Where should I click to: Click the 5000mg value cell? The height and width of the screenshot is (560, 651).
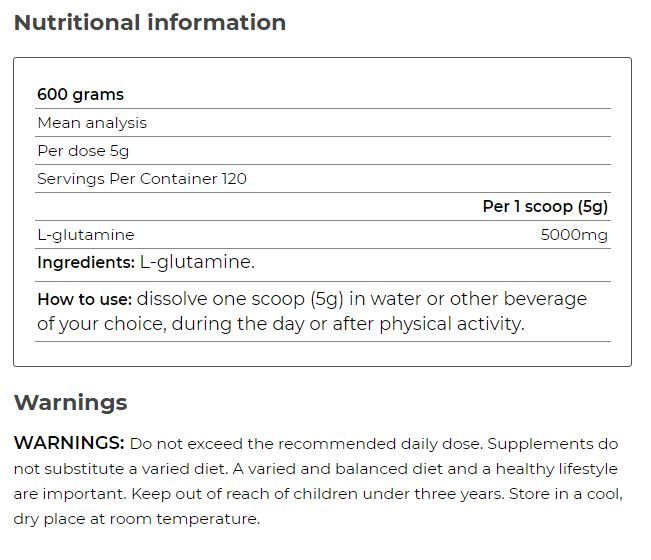[x=574, y=235]
